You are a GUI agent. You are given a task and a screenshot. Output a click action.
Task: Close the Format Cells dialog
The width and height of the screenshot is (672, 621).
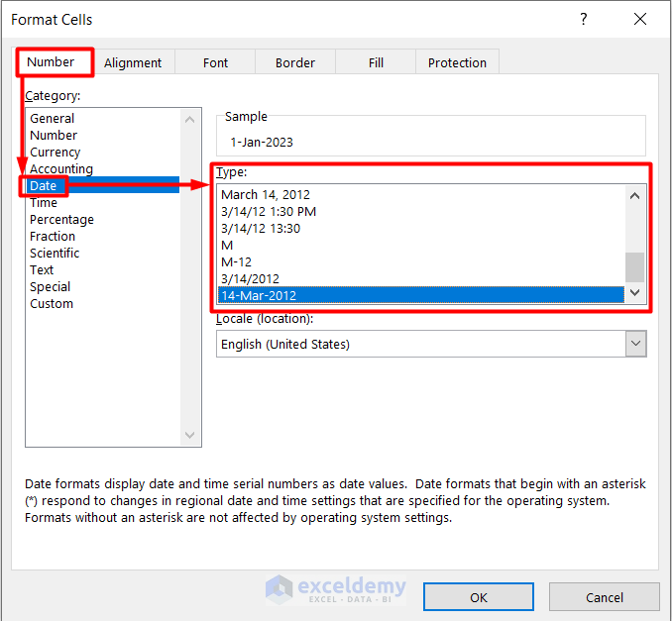640,19
